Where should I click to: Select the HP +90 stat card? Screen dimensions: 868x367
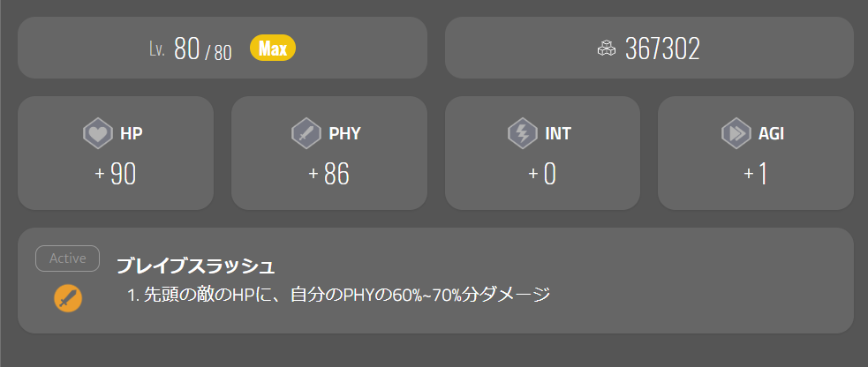(x=116, y=154)
